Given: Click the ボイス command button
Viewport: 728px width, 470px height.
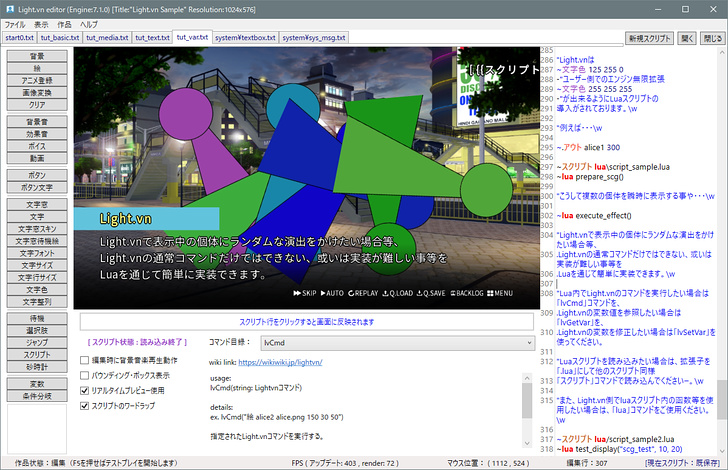Looking at the screenshot, I should 37,146.
